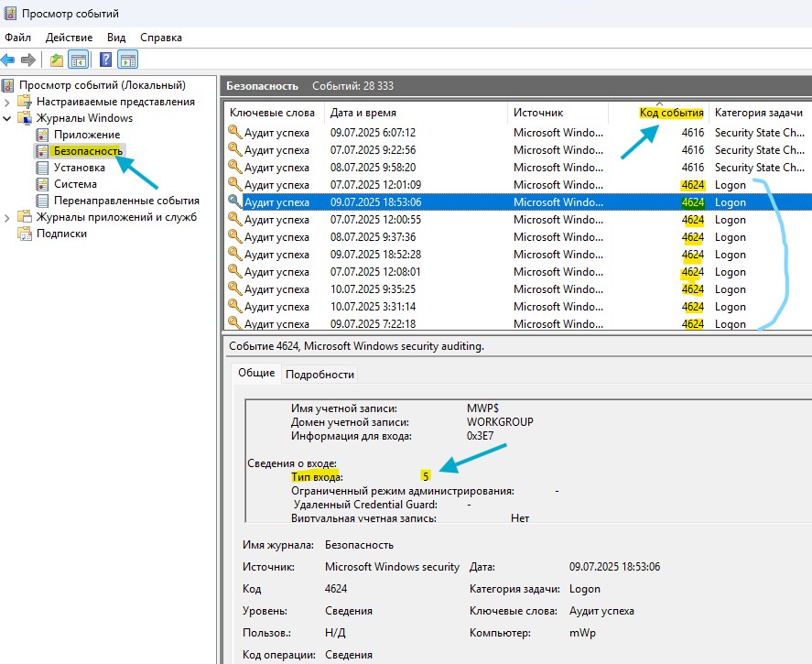Click the Журналы приложений и служб folder icon
The image size is (812, 664).
tap(25, 217)
